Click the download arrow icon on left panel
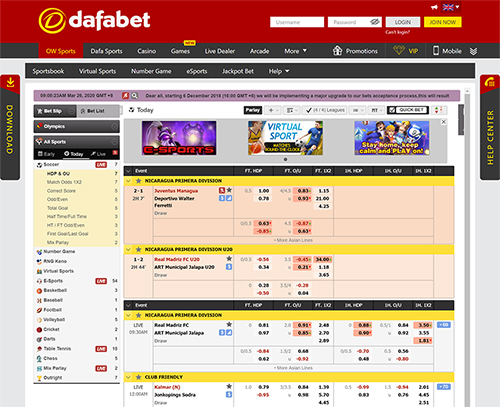The width and height of the screenshot is (500, 407). pyautogui.click(x=10, y=82)
